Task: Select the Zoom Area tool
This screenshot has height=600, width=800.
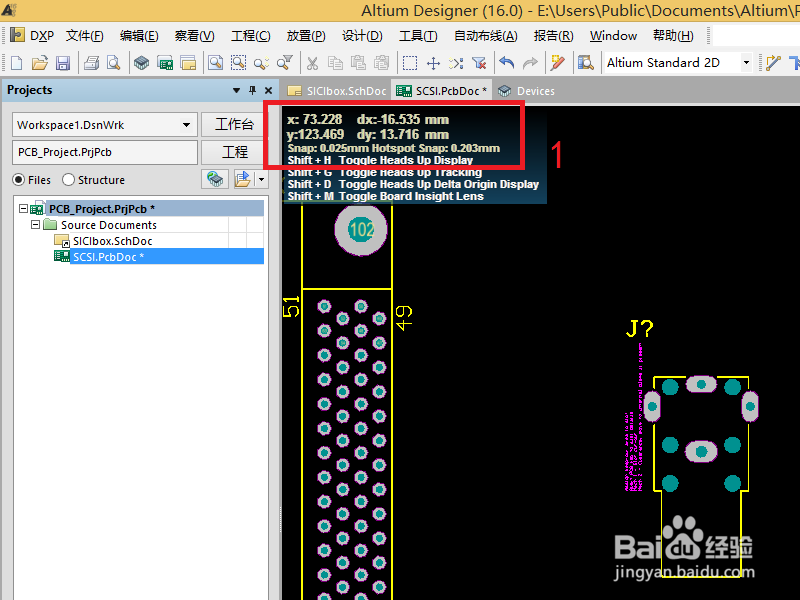Action: 239,62
